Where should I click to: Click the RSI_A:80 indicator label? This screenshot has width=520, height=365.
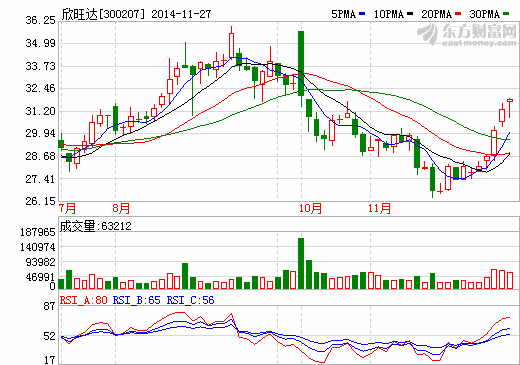click(x=83, y=300)
